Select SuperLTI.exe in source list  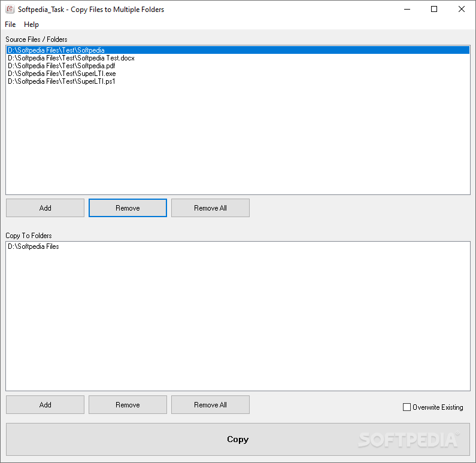coord(238,74)
